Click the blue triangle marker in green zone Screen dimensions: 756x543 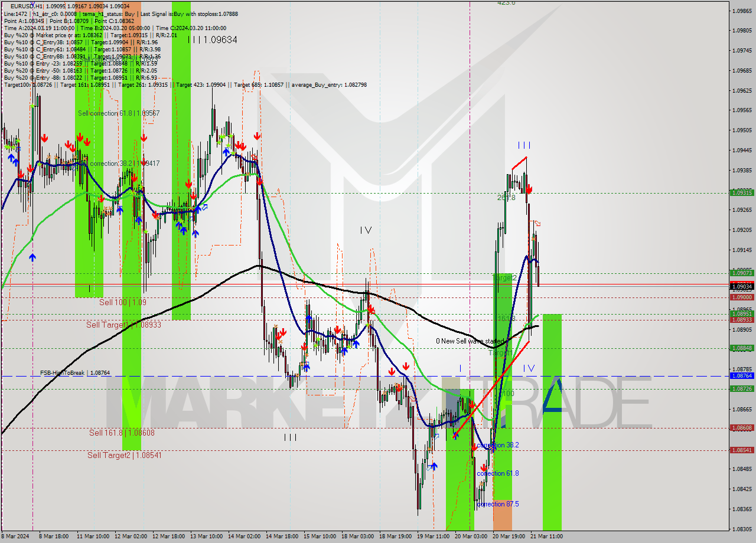pos(552,394)
